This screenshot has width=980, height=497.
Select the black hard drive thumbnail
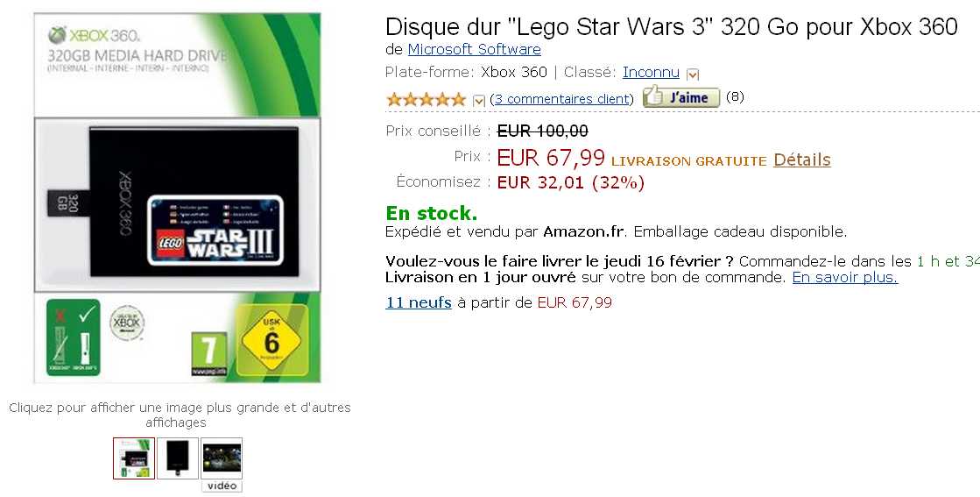pyautogui.click(x=178, y=458)
